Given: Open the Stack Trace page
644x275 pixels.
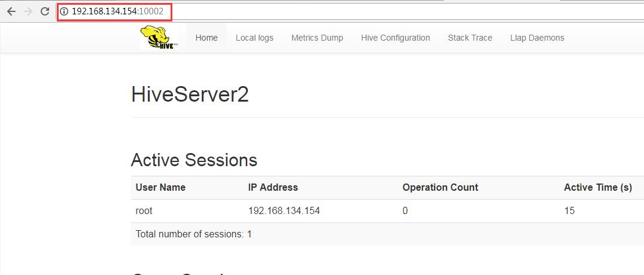Looking at the screenshot, I should 470,38.
